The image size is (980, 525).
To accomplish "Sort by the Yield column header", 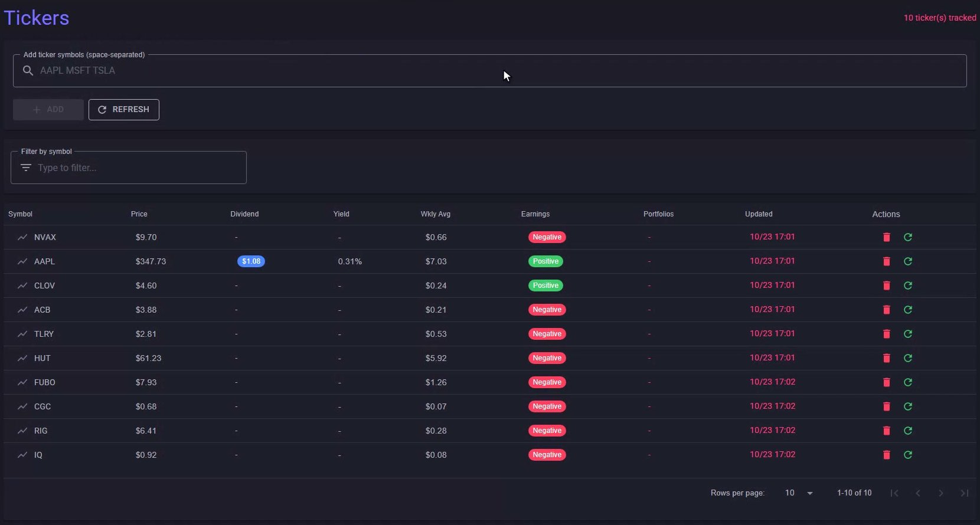I will pos(341,214).
